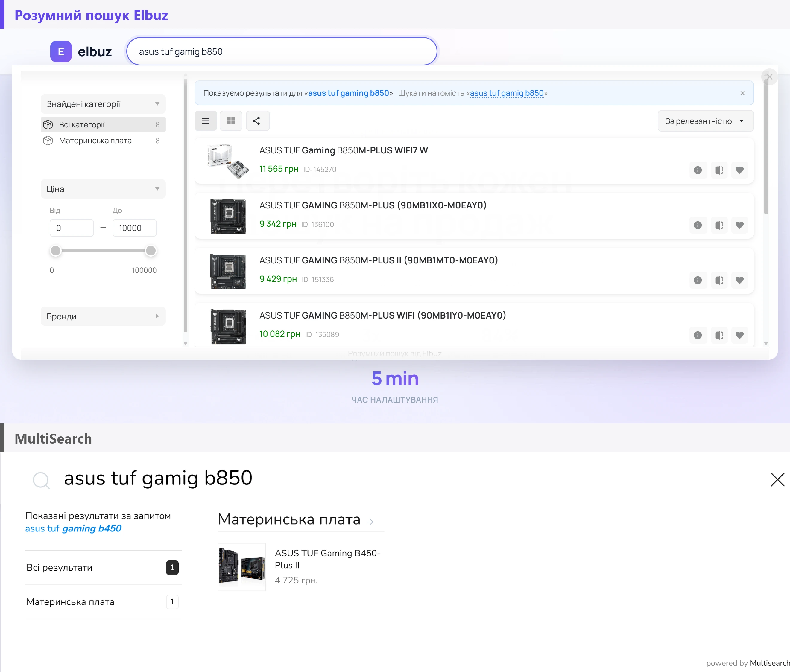This screenshot has width=790, height=672.
Task: Show info for product ID 135089
Action: pos(698,335)
